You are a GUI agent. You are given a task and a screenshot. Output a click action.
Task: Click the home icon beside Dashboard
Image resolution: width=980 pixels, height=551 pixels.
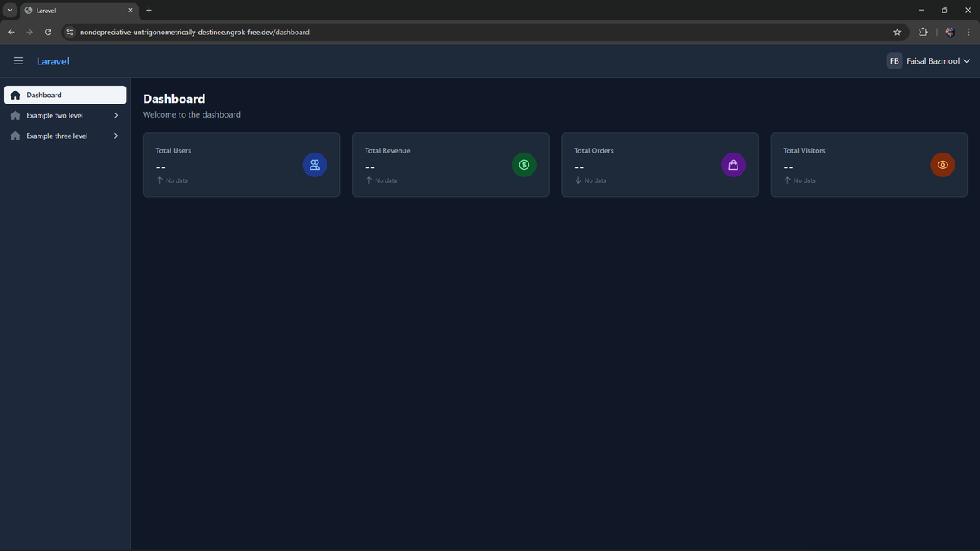(15, 95)
